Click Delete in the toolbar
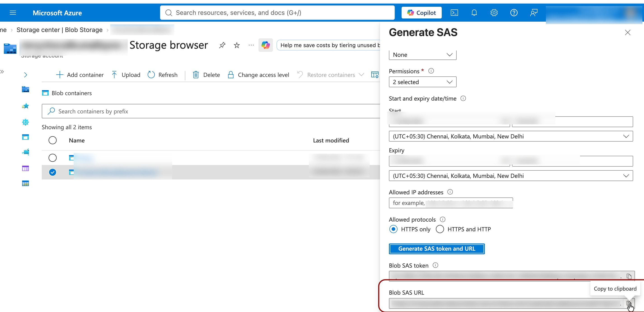644x312 pixels. (x=206, y=75)
